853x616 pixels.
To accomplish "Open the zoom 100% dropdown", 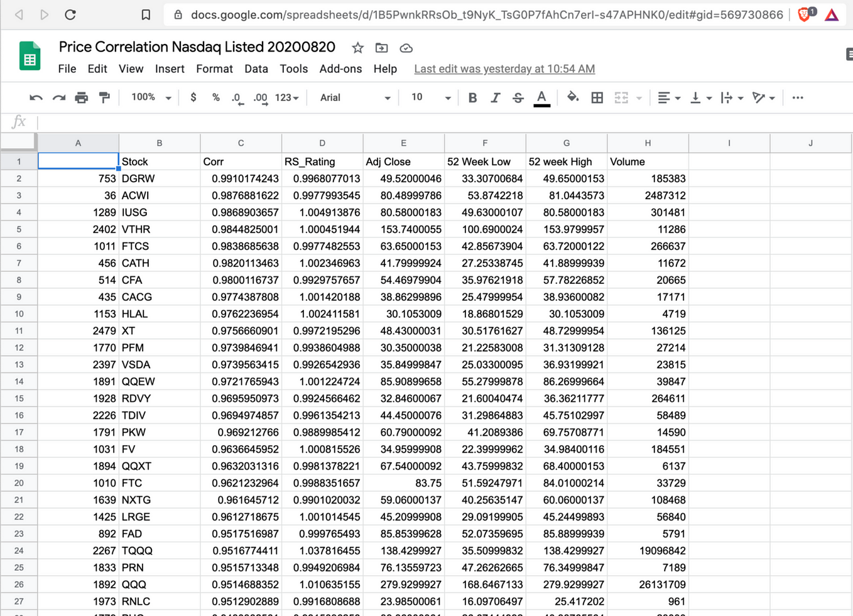I will [151, 97].
